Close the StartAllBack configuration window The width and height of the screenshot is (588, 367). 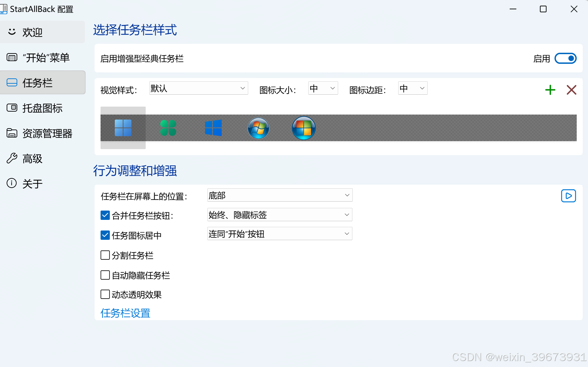point(574,9)
